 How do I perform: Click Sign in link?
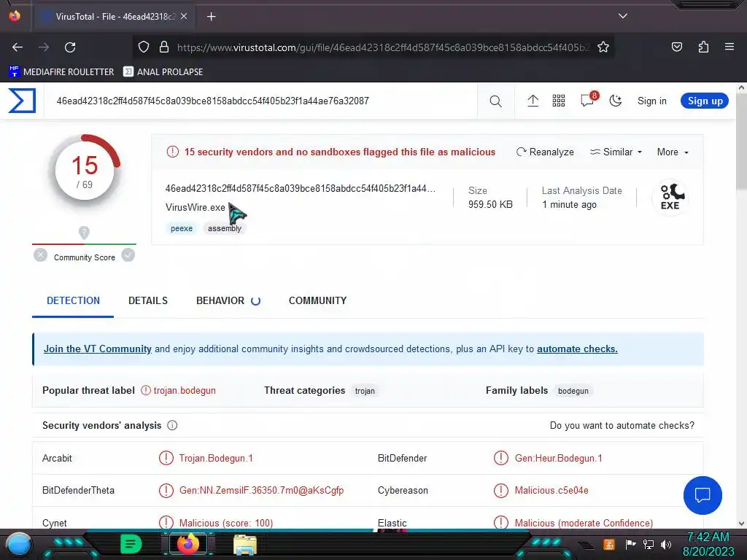(x=651, y=101)
